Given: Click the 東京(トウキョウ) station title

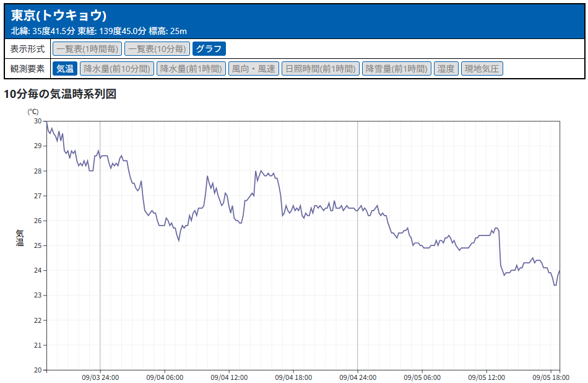Looking at the screenshot, I should 59,16.
